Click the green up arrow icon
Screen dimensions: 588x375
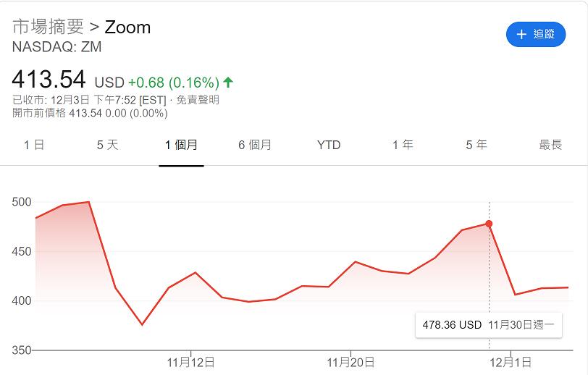[228, 82]
